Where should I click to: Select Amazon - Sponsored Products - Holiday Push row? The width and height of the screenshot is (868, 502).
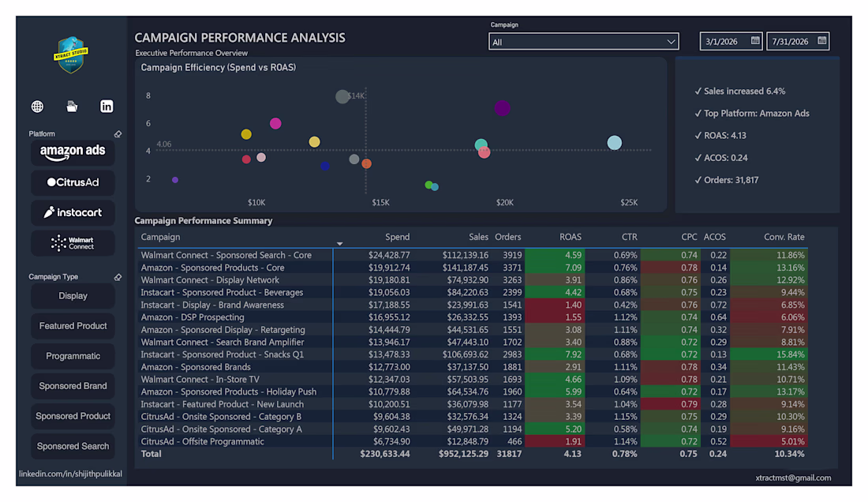pyautogui.click(x=472, y=391)
